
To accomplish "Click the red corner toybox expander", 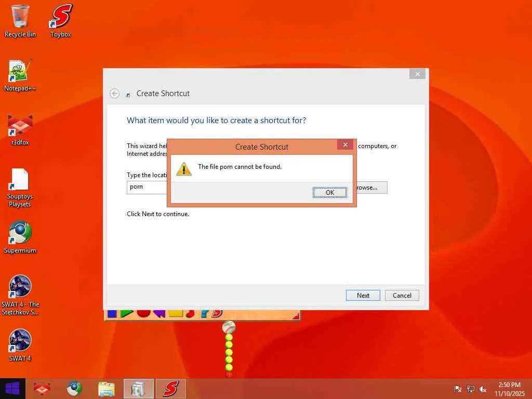I will coord(296,316).
